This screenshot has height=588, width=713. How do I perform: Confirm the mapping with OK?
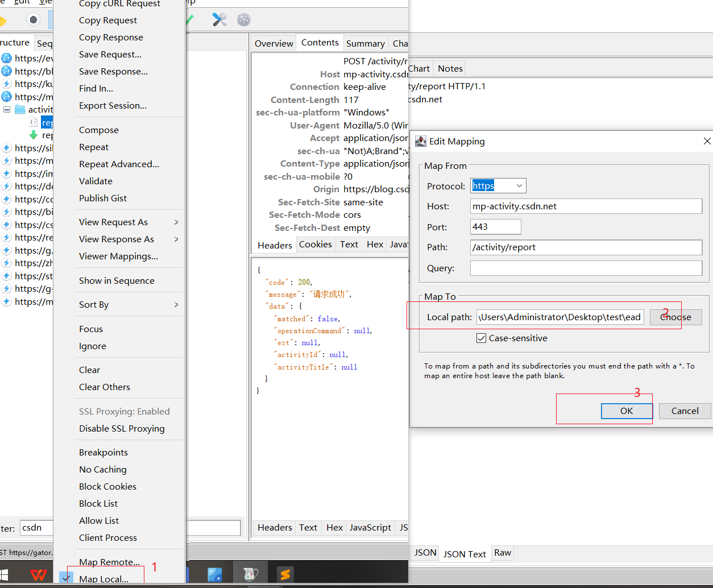point(627,411)
